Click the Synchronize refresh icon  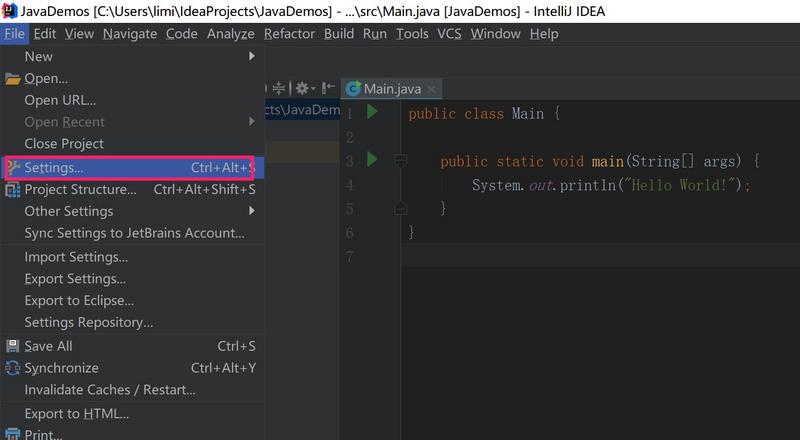pos(13,368)
